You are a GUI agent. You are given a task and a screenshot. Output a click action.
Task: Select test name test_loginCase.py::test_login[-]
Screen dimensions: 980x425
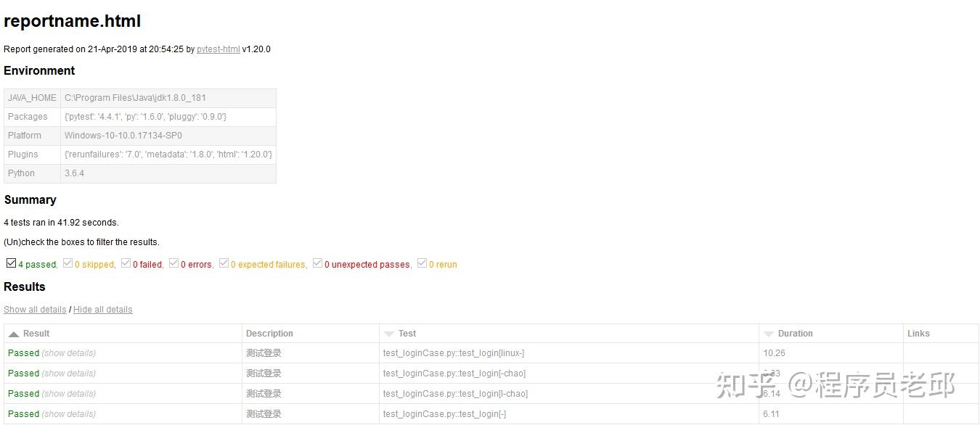click(445, 414)
